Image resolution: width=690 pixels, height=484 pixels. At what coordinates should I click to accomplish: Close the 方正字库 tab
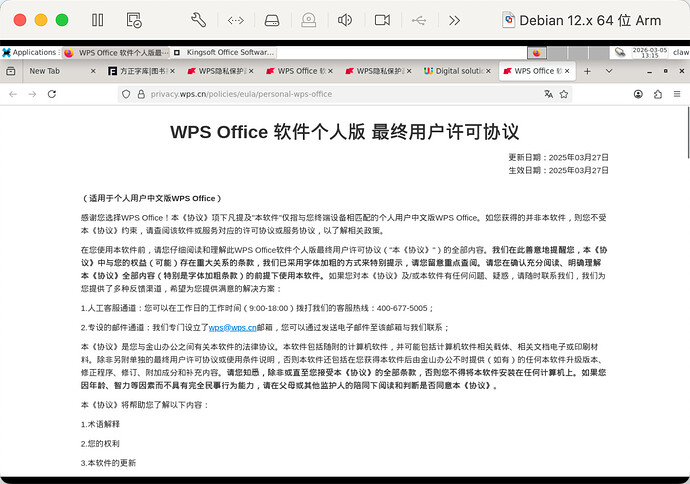tap(172, 71)
